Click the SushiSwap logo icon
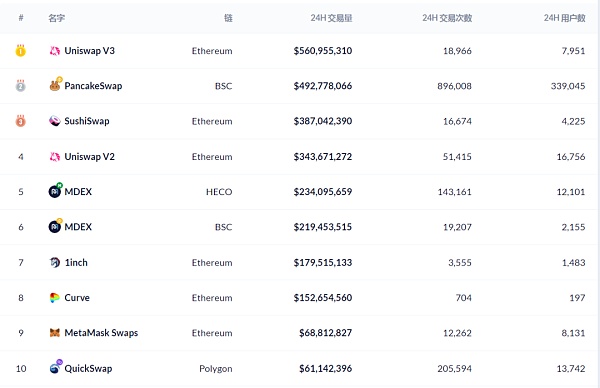 click(x=55, y=121)
